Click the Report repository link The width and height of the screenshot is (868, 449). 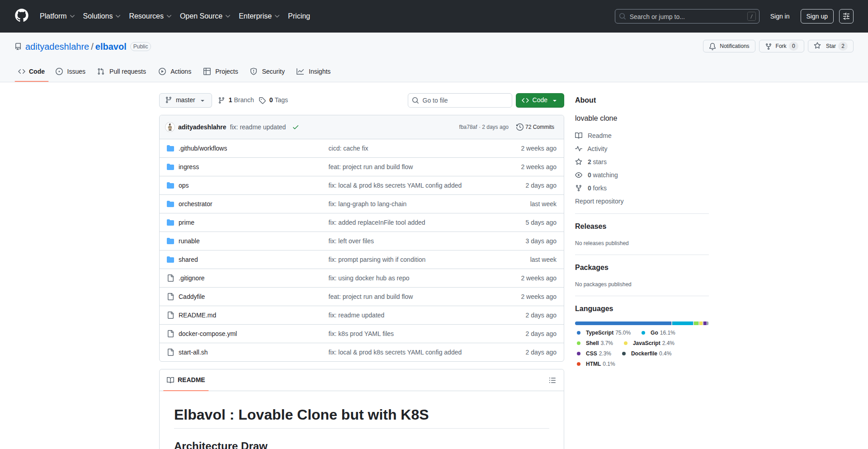click(599, 201)
